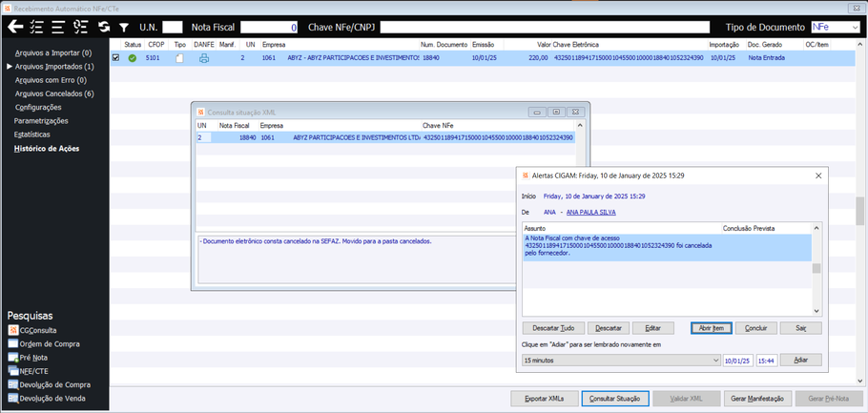The image size is (868, 413).
Task: Click the Gerar Manifestação button
Action: click(x=758, y=398)
